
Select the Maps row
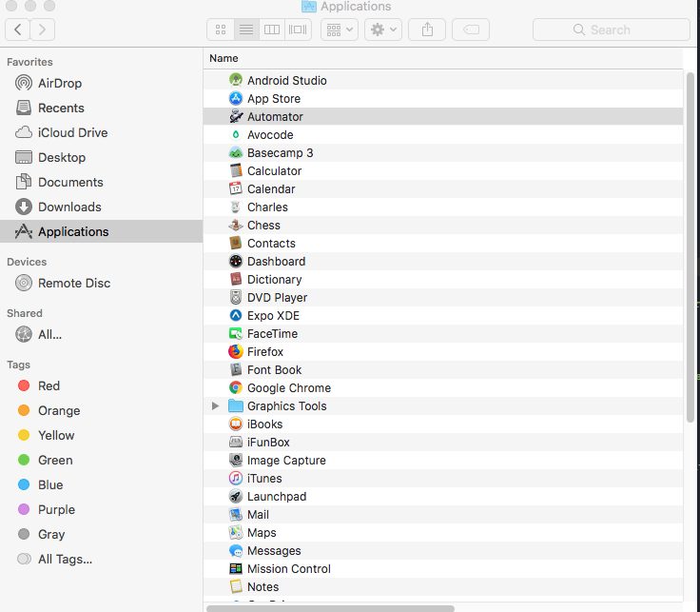coord(443,532)
